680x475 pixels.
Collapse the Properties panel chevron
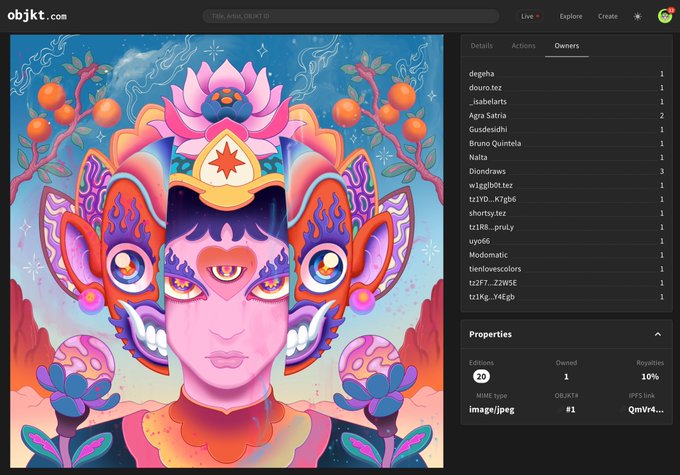pos(658,334)
